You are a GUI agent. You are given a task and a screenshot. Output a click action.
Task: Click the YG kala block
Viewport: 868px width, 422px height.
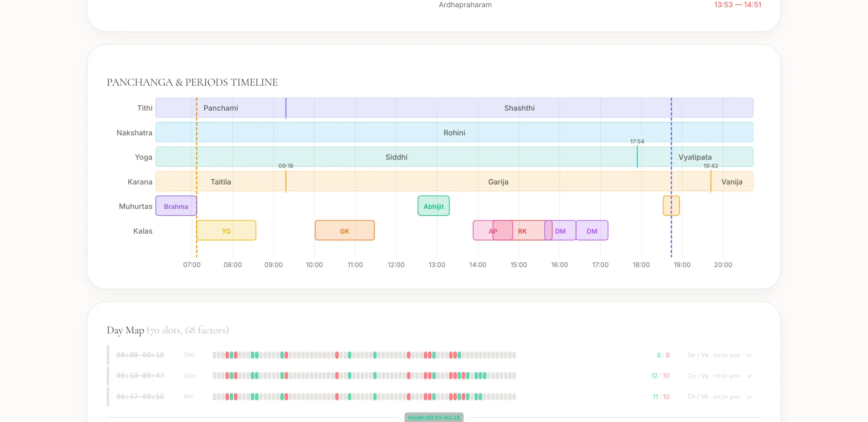click(226, 231)
